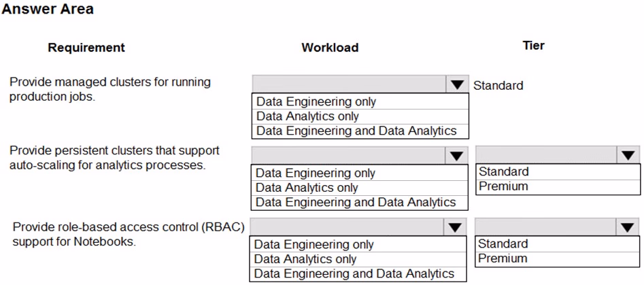
Task: Choose Data Engineering and Data Analytics for production jobs
Action: pyautogui.click(x=360, y=131)
